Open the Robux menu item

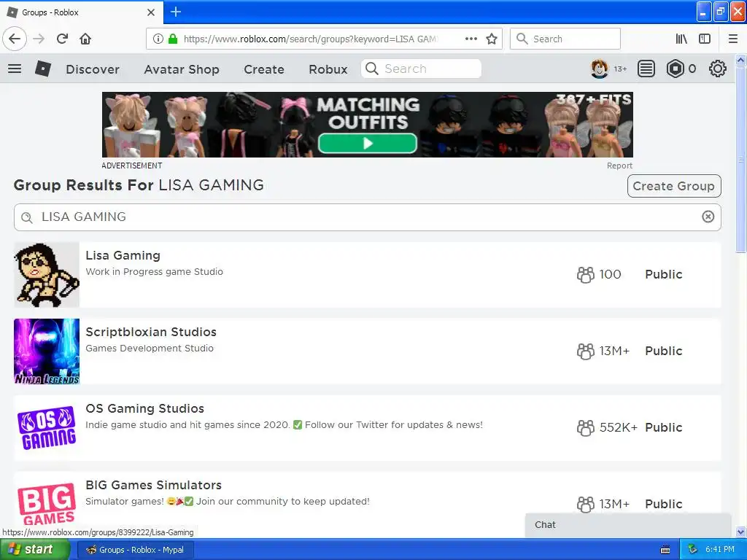pos(328,69)
